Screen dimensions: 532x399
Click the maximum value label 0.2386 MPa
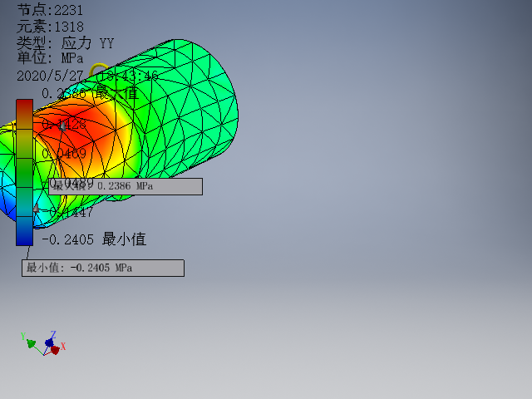(126, 186)
